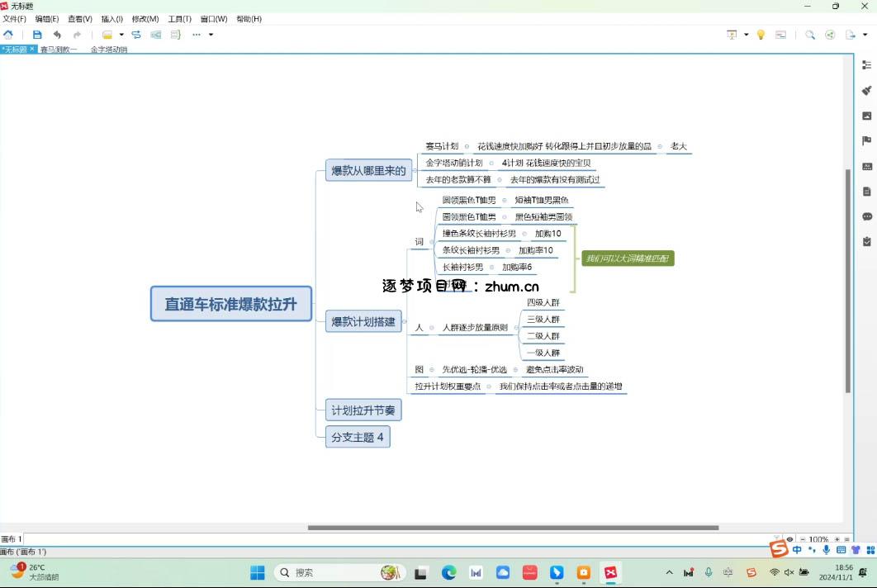Open the dropdown arrow next to the export icon
Screen dimensions: 877x588
pos(865,35)
